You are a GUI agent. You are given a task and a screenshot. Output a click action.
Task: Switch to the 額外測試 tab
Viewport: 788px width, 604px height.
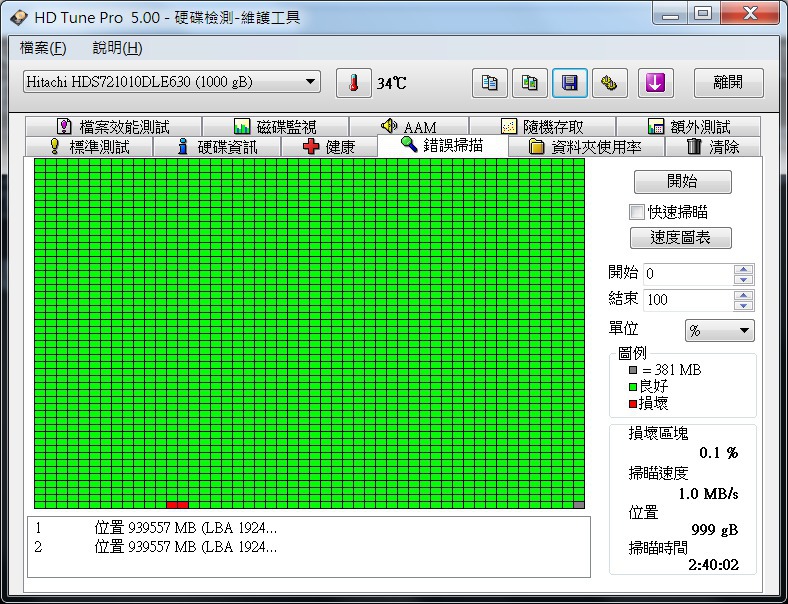coord(688,126)
